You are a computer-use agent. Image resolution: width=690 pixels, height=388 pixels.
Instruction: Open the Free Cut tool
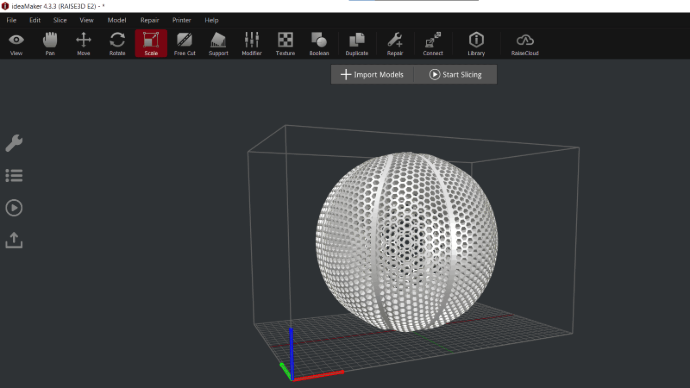[x=184, y=44]
